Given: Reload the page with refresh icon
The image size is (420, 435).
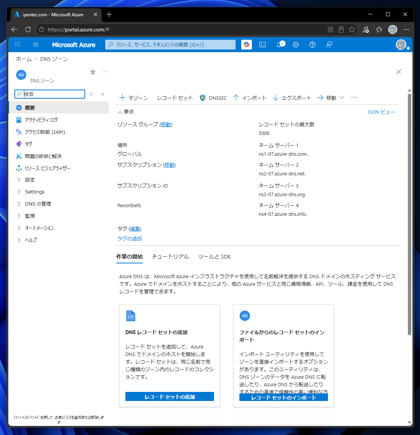Looking at the screenshot, I should [x=28, y=30].
